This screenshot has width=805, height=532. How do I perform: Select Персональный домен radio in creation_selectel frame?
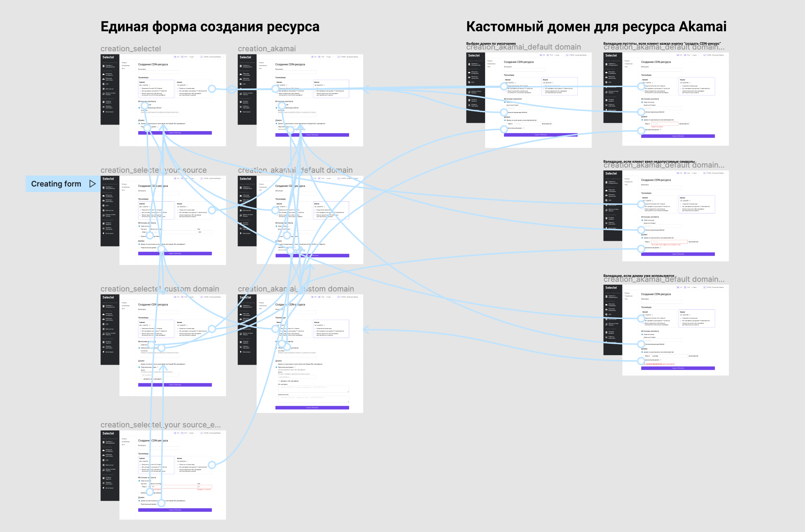coord(139,127)
